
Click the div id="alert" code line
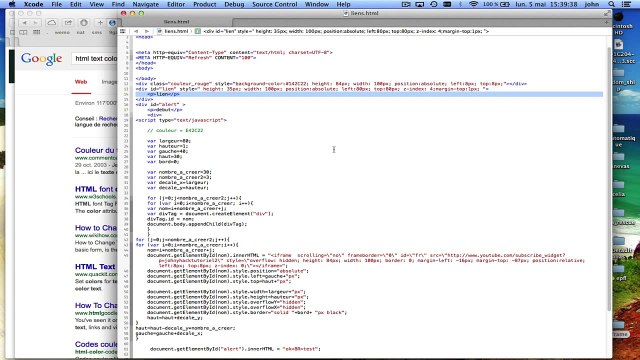click(160, 104)
